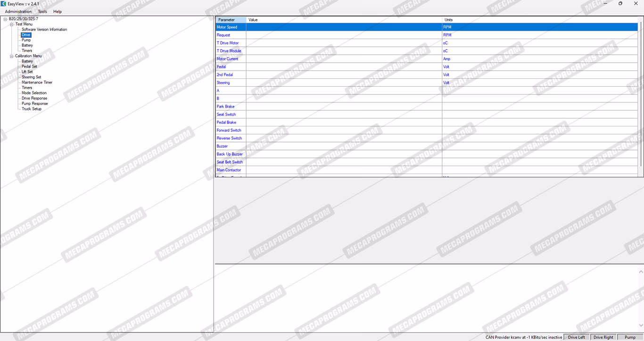This screenshot has height=341, width=644.
Task: Open Truck Setup tree item
Action: [32, 109]
